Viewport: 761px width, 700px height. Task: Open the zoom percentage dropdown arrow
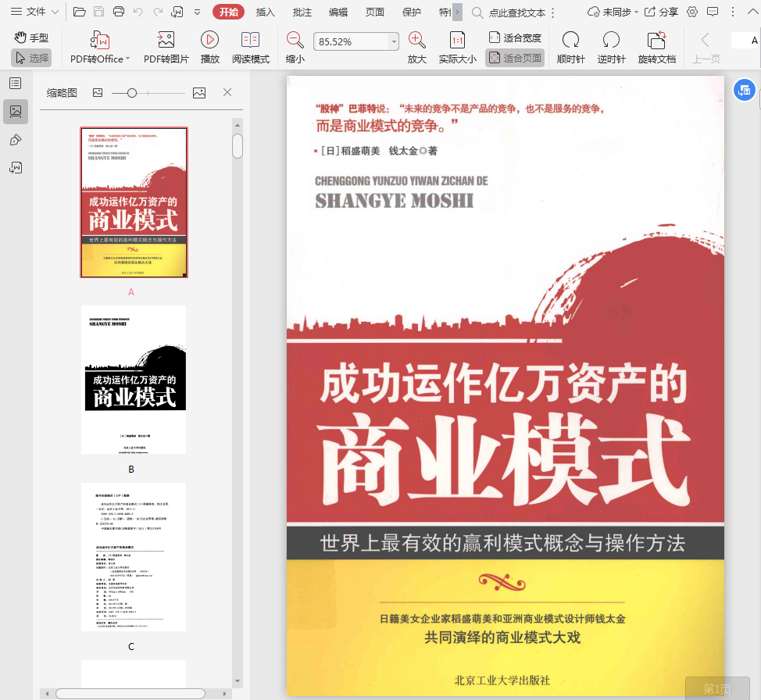(x=394, y=41)
